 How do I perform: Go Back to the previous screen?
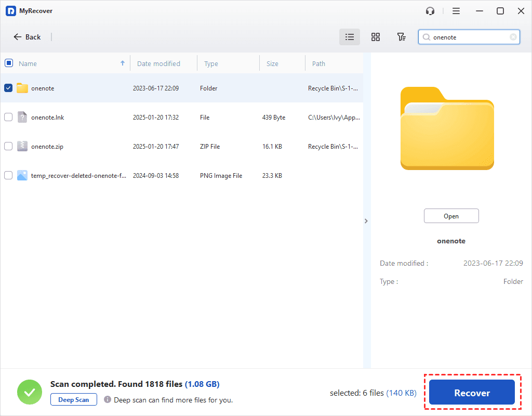[x=27, y=37]
